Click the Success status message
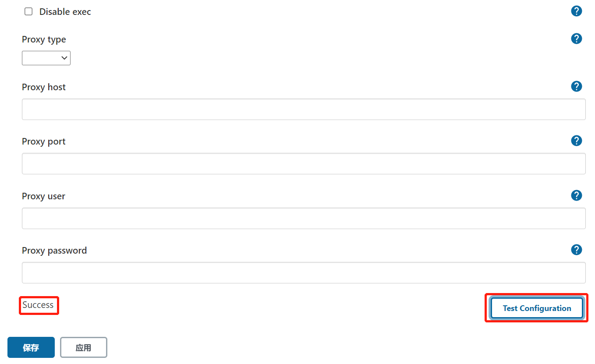This screenshot has height=364, width=595. [38, 305]
